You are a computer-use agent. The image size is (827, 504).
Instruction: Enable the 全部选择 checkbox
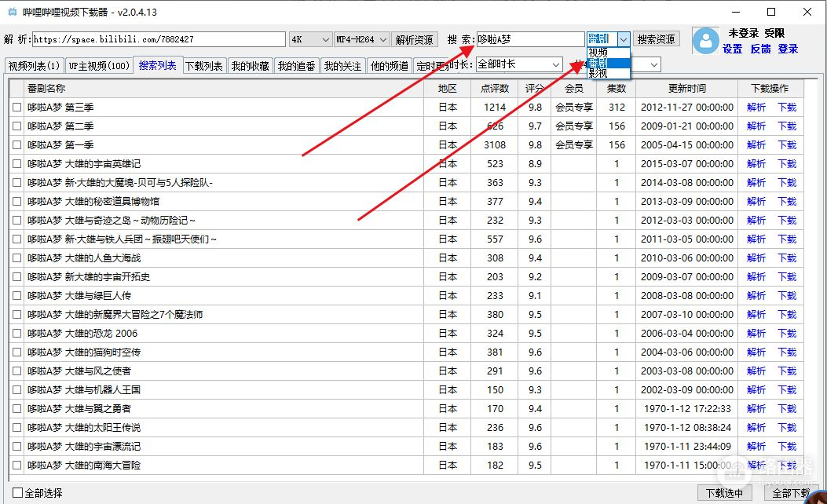click(17, 493)
